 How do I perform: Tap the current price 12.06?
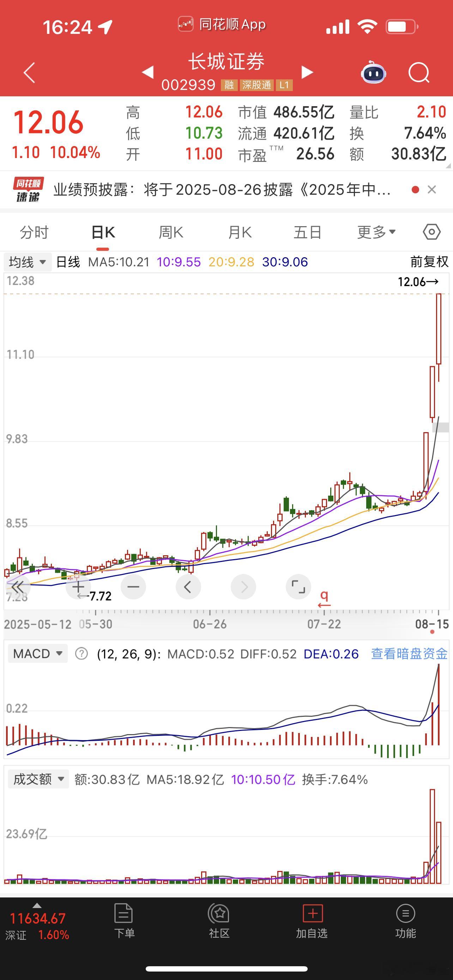(48, 122)
